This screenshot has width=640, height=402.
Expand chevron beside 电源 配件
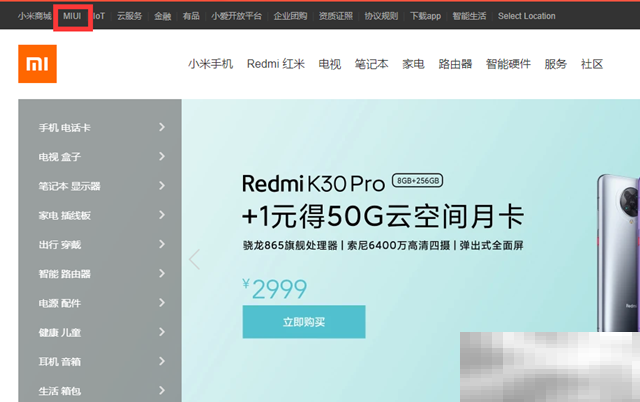pos(162,303)
